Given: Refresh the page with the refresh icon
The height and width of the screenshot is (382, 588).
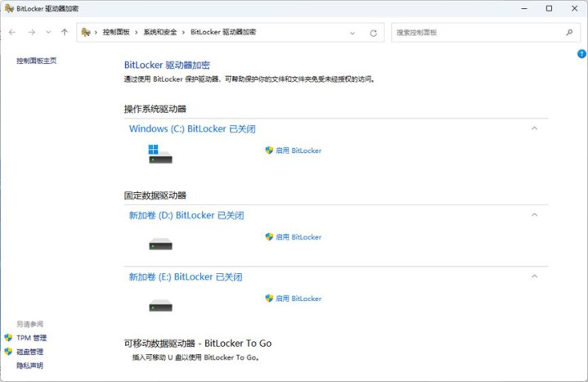Looking at the screenshot, I should click(x=374, y=33).
